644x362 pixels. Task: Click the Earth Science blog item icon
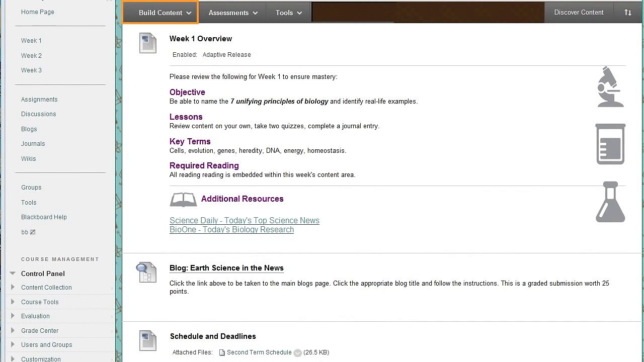(146, 273)
